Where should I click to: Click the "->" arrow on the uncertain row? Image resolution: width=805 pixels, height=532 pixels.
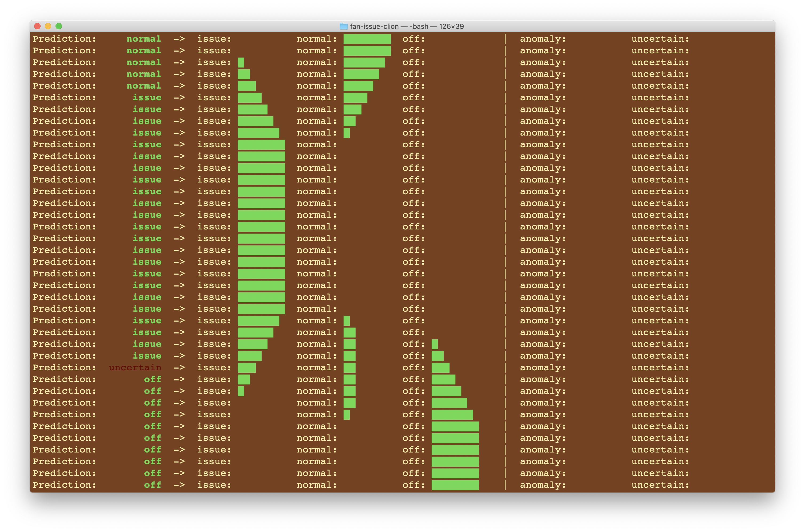[x=179, y=367]
